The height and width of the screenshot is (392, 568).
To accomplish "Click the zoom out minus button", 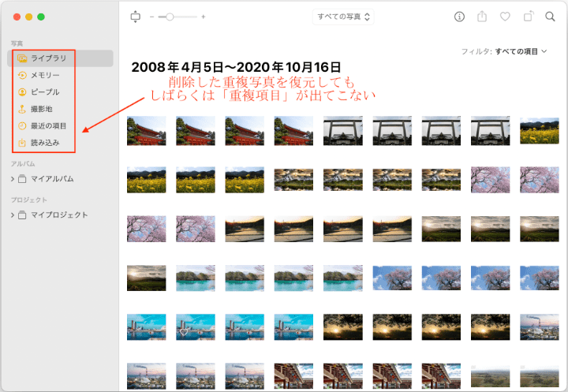I will point(151,17).
